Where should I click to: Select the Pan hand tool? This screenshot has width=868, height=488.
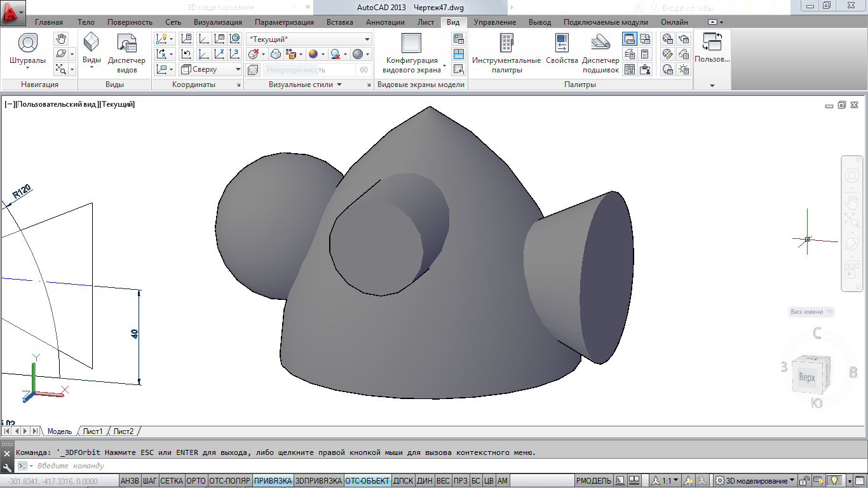(60, 39)
